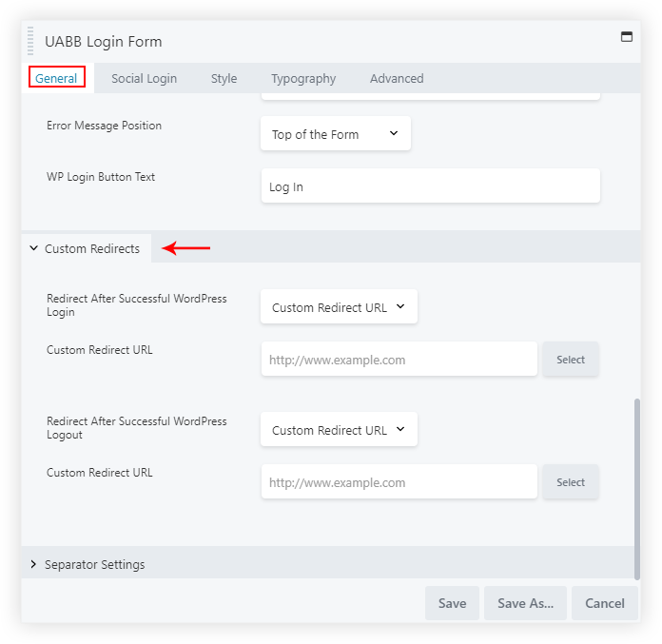Go to the Style tab

pyautogui.click(x=224, y=78)
